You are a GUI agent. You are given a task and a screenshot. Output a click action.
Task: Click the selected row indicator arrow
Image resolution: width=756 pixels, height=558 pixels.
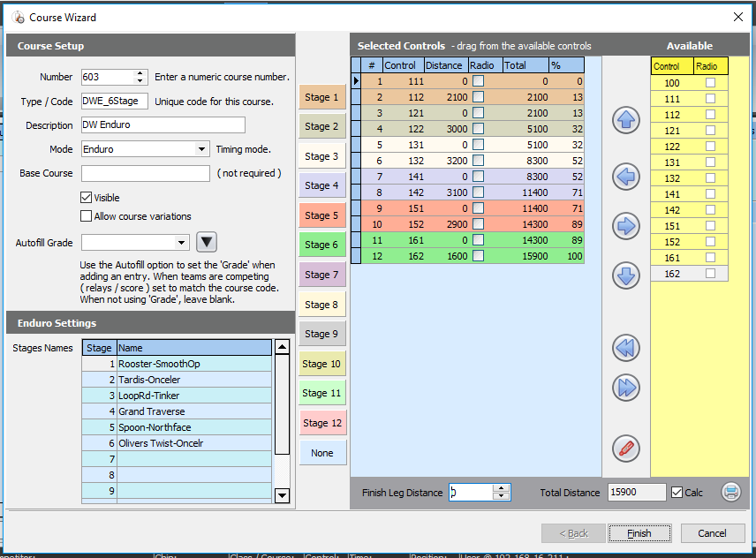[x=356, y=81]
